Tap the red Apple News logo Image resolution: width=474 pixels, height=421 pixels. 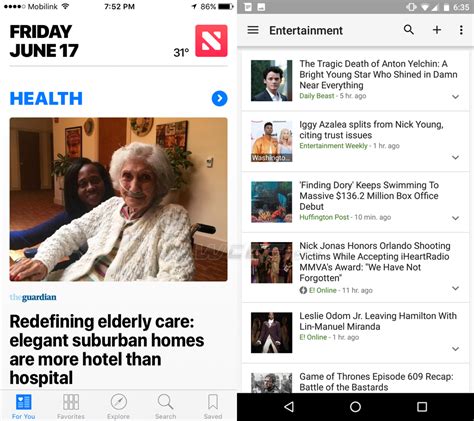(x=211, y=41)
